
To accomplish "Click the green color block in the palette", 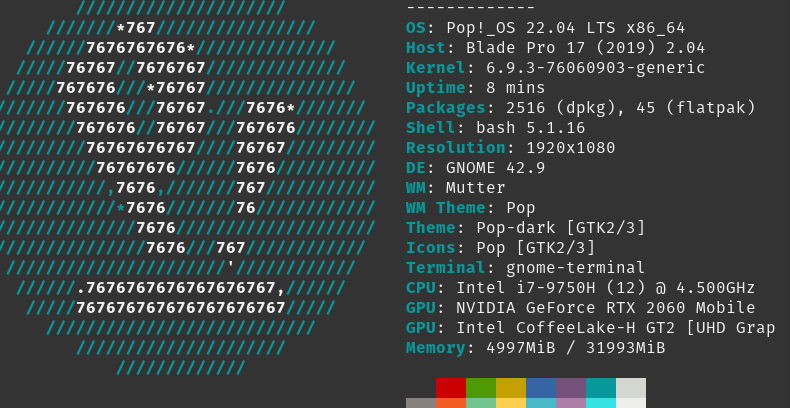I will click(x=481, y=388).
